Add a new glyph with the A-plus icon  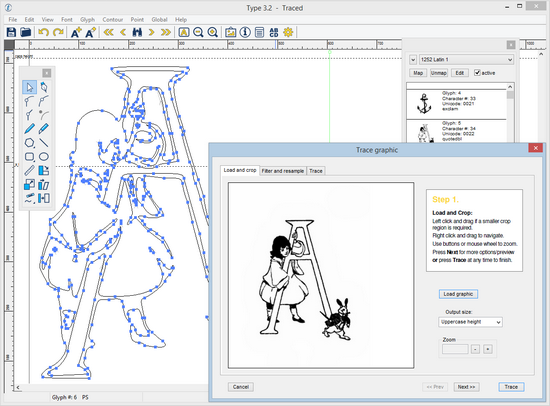pyautogui.click(x=76, y=32)
